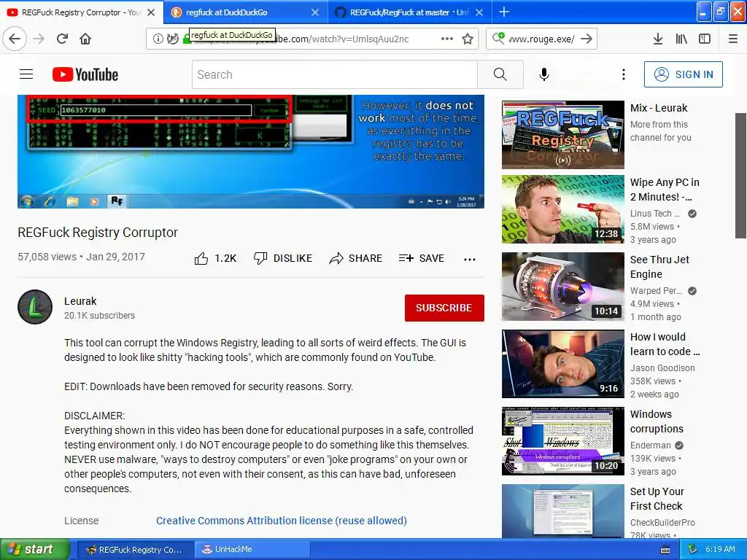Open Set Up Your First Check thumbnail

point(562,511)
